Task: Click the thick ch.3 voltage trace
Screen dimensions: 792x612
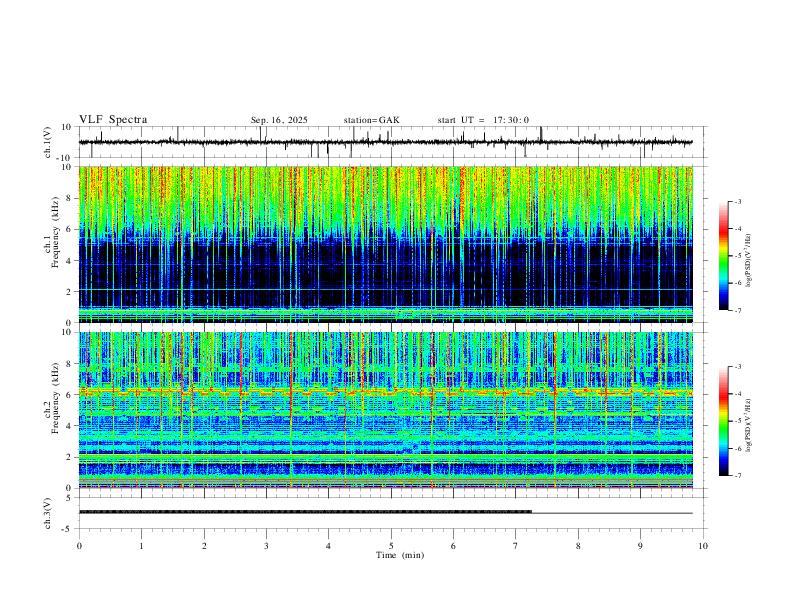Action: pos(305,512)
